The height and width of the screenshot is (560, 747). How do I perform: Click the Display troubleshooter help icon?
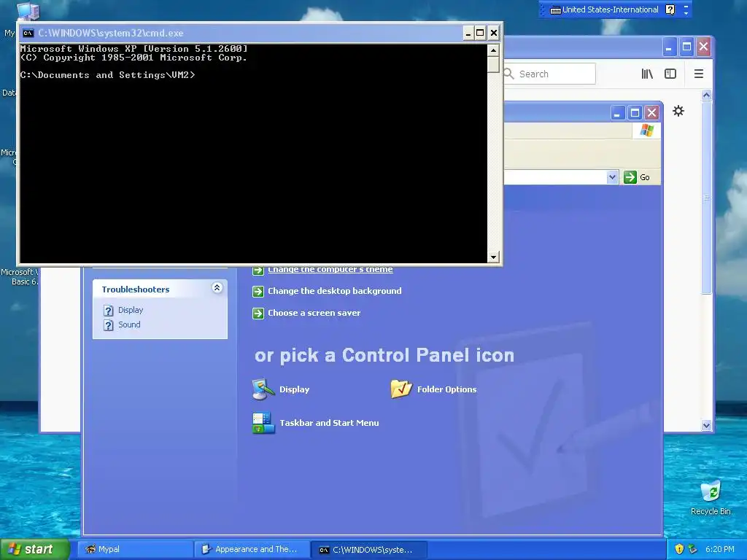tap(109, 311)
